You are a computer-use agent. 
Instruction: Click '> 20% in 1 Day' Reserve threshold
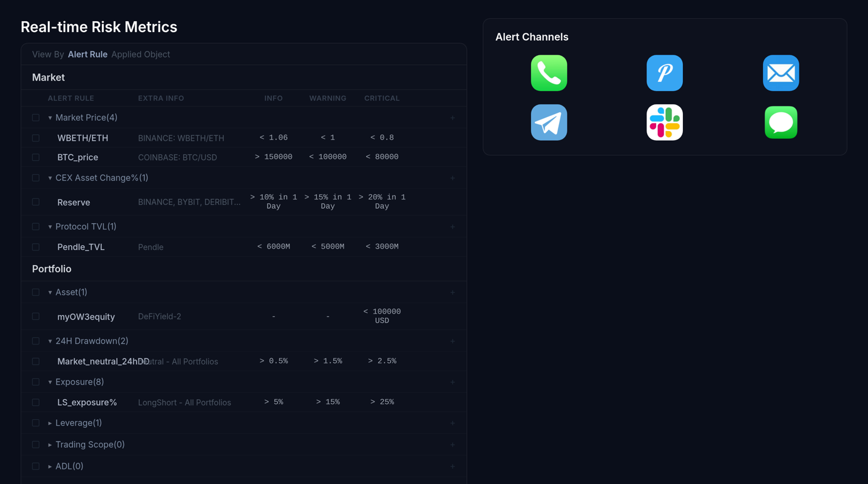coord(382,201)
